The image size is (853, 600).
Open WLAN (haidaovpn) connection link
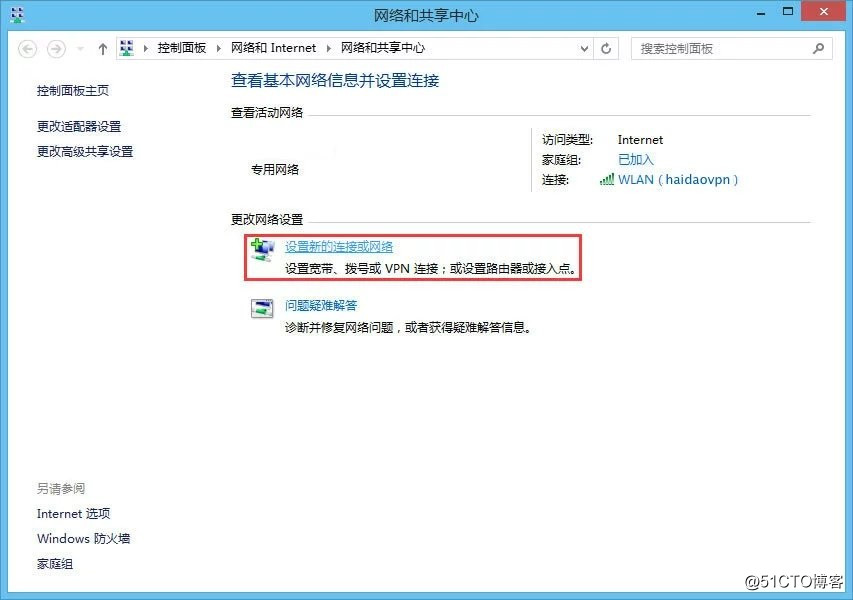(678, 180)
